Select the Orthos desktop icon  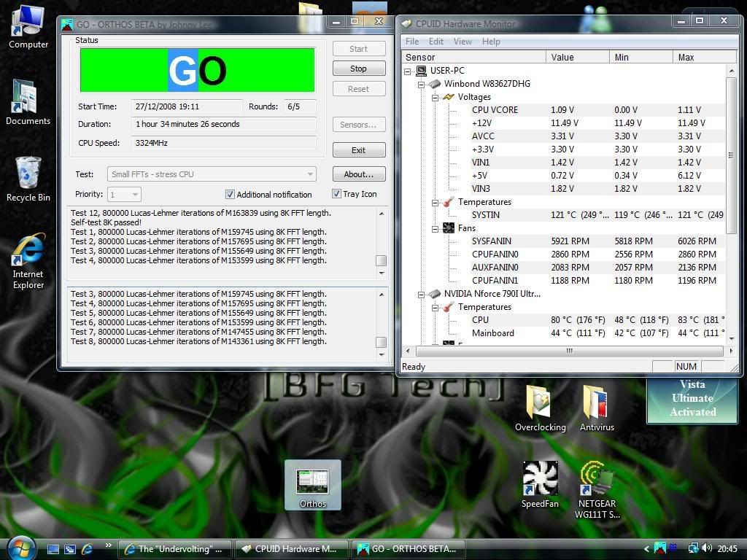[x=312, y=485]
